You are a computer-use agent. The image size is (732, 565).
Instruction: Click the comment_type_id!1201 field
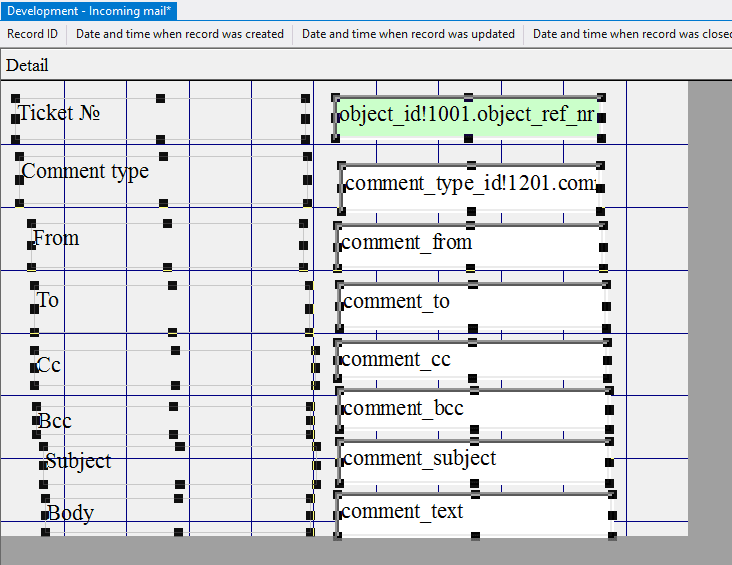[x=469, y=185]
